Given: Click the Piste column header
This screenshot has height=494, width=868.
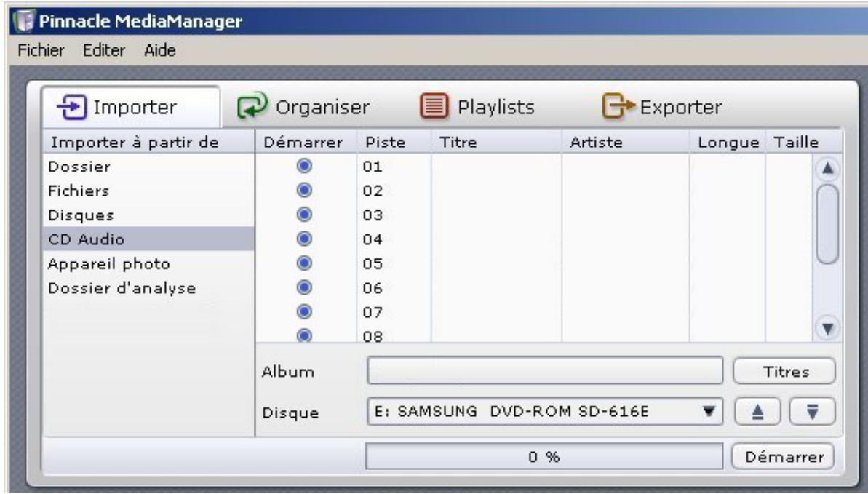Looking at the screenshot, I should [394, 142].
